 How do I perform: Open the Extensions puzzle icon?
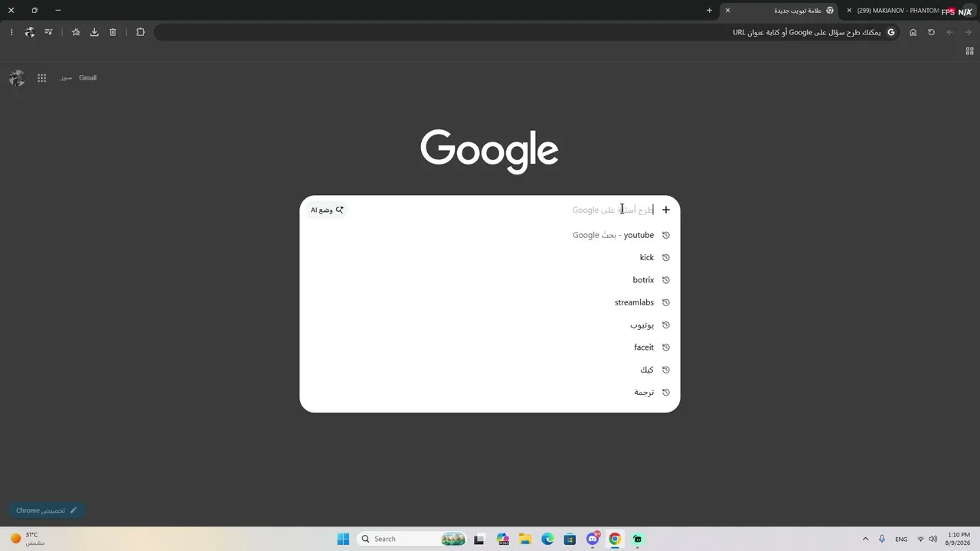tap(140, 32)
